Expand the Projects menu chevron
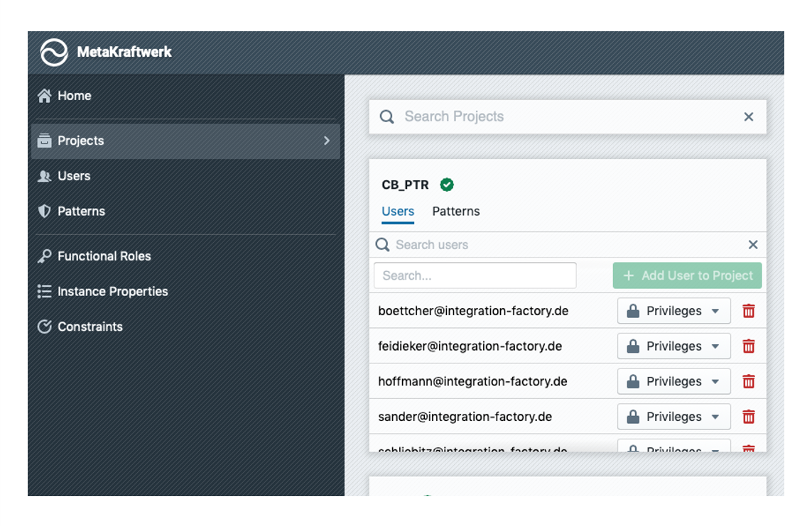This screenshot has width=812, height=526. [327, 141]
